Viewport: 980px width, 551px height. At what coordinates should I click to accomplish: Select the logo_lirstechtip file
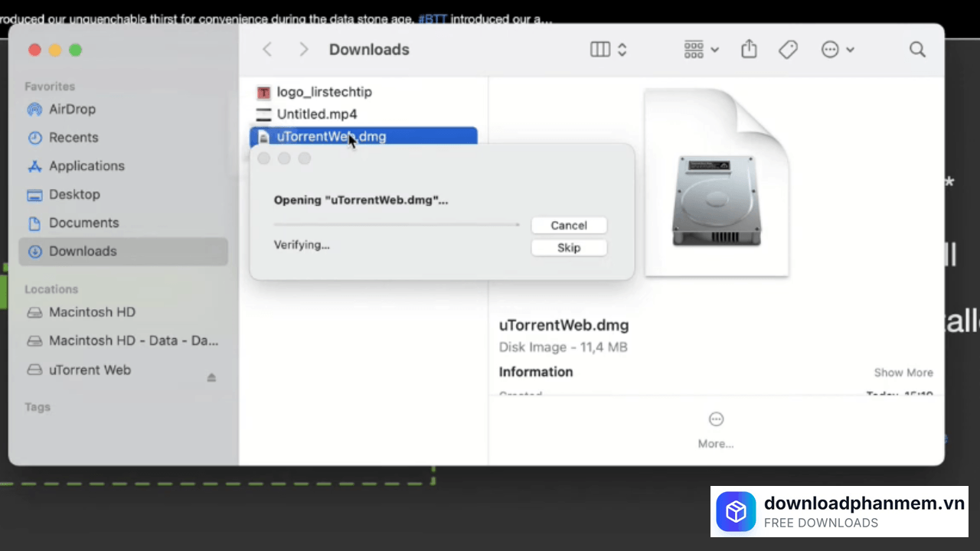point(324,92)
